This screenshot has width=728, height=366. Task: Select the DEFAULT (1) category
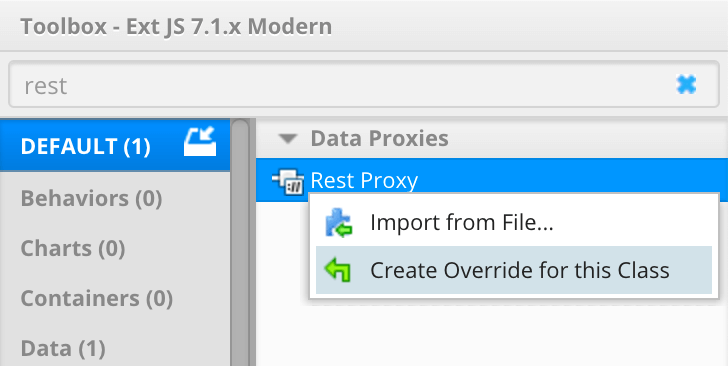(115, 145)
